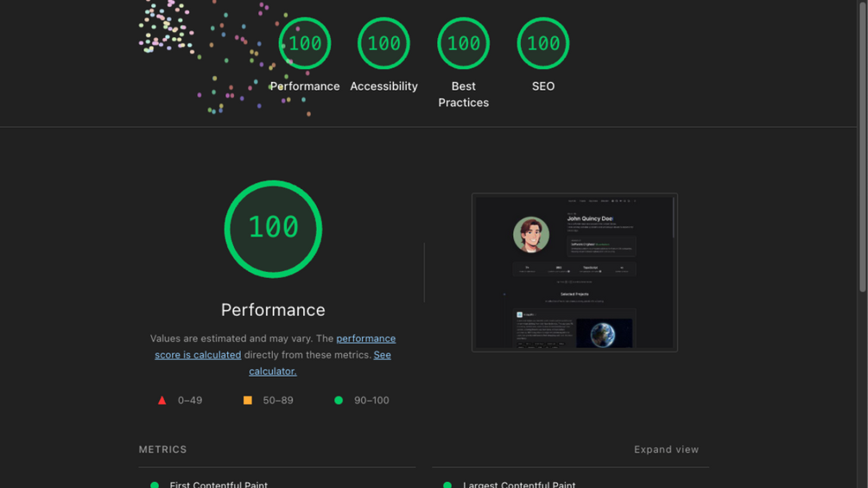
Task: Select the SEO 100 score gauge
Action: 543,43
